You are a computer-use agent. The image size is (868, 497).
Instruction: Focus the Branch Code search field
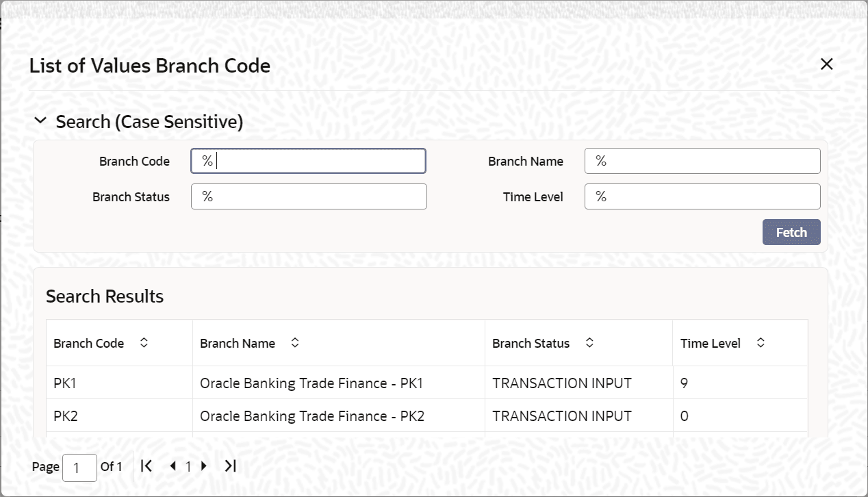[x=309, y=161]
